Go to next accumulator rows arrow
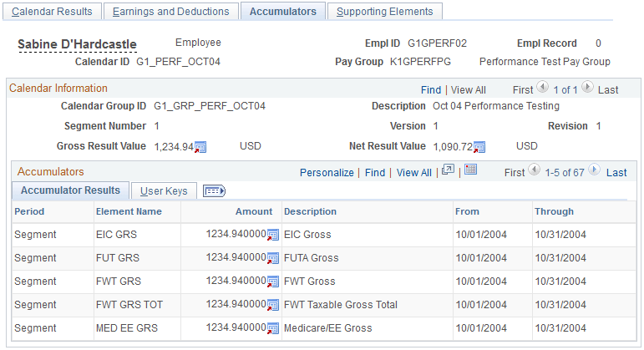 pos(595,170)
